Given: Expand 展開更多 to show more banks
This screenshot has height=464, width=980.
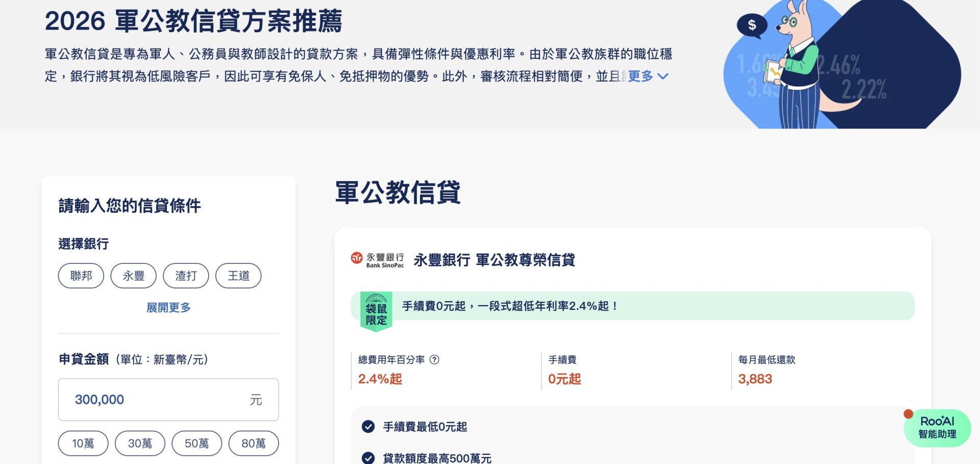Looking at the screenshot, I should [168, 307].
